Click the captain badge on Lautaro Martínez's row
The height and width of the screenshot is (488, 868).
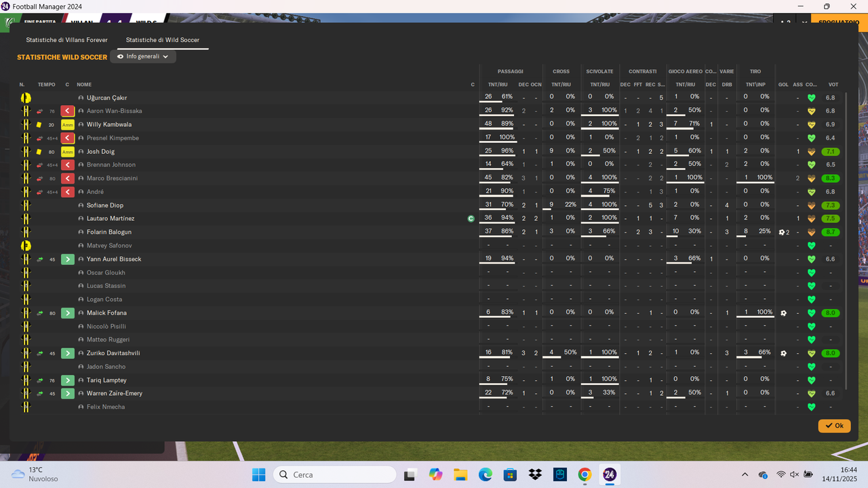coord(471,218)
